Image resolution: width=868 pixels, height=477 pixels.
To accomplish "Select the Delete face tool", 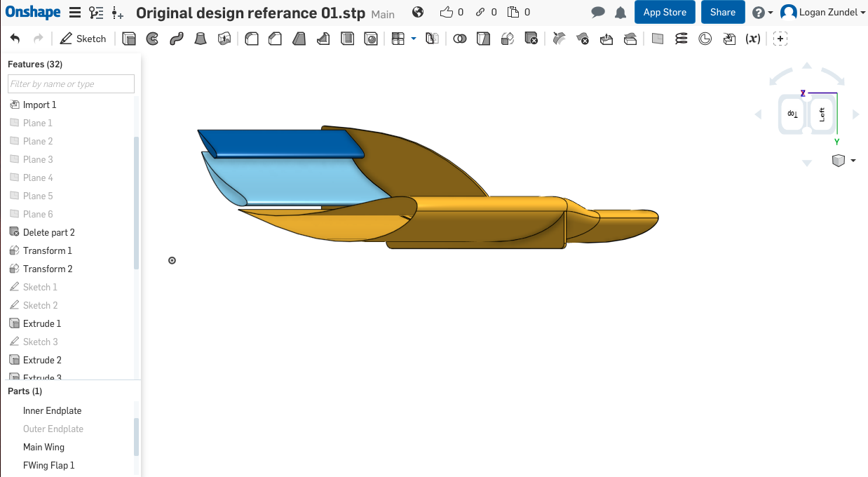I will 583,39.
